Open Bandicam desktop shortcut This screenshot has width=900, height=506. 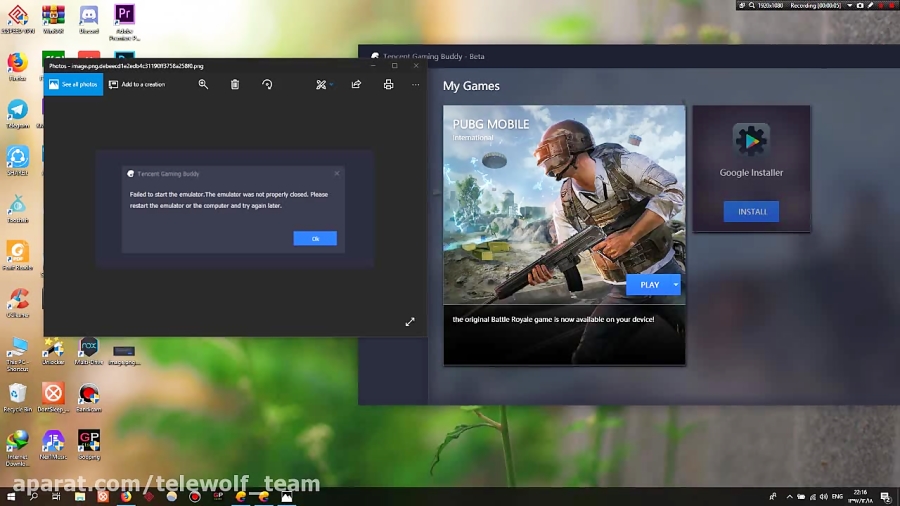coord(89,398)
